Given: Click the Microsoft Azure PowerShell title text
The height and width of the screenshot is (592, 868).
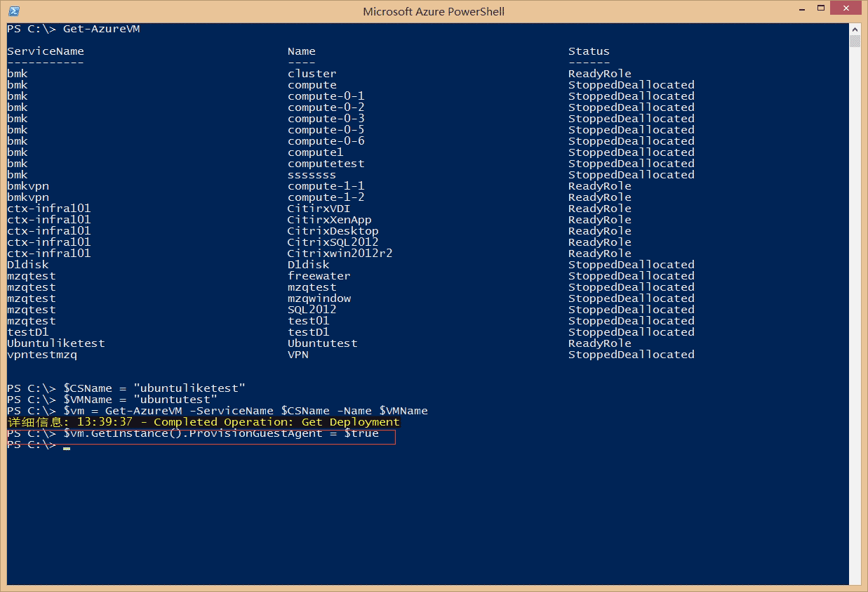Looking at the screenshot, I should (x=433, y=11).
